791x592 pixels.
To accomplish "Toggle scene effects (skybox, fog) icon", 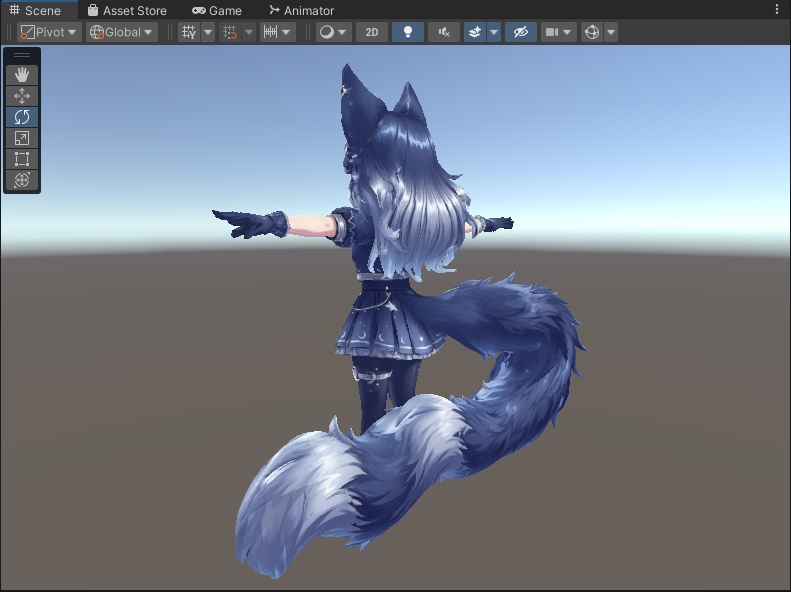I will [475, 32].
